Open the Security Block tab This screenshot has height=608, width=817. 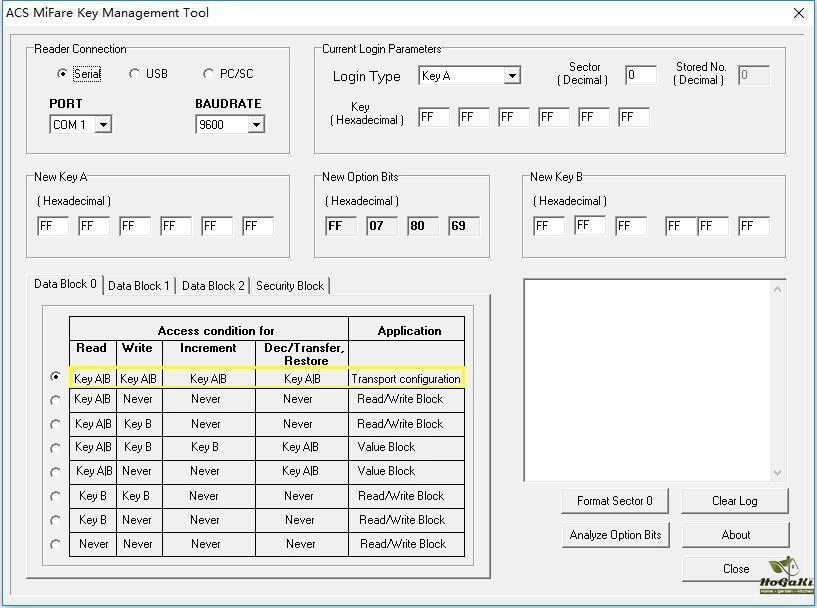coord(289,286)
